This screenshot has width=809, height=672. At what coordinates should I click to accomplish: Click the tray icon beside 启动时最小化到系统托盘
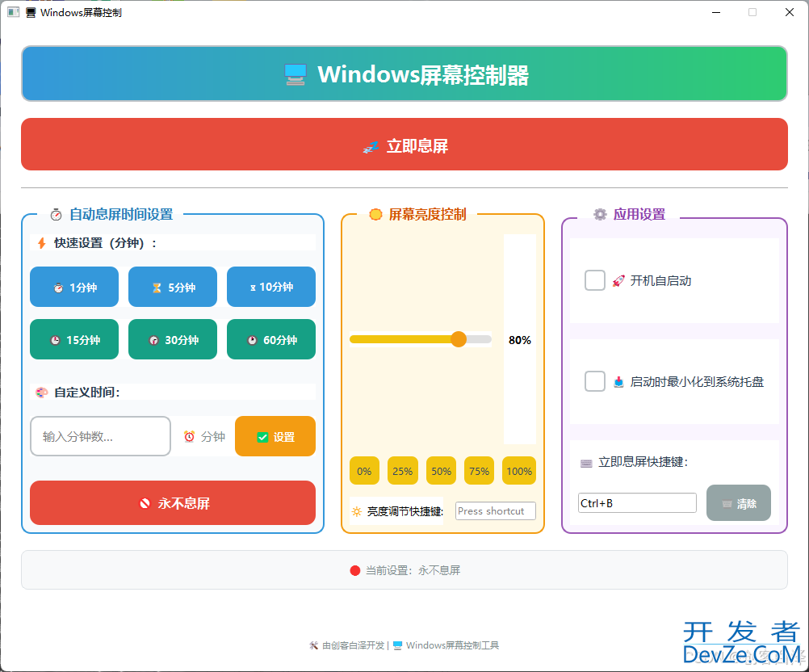tap(618, 382)
